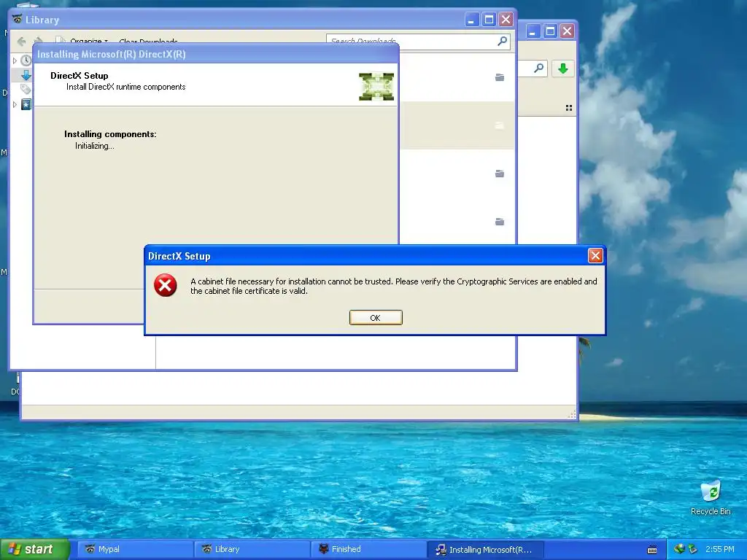This screenshot has height=560, width=747.
Task: Click the network tray icon beside the clock
Action: coord(692,549)
